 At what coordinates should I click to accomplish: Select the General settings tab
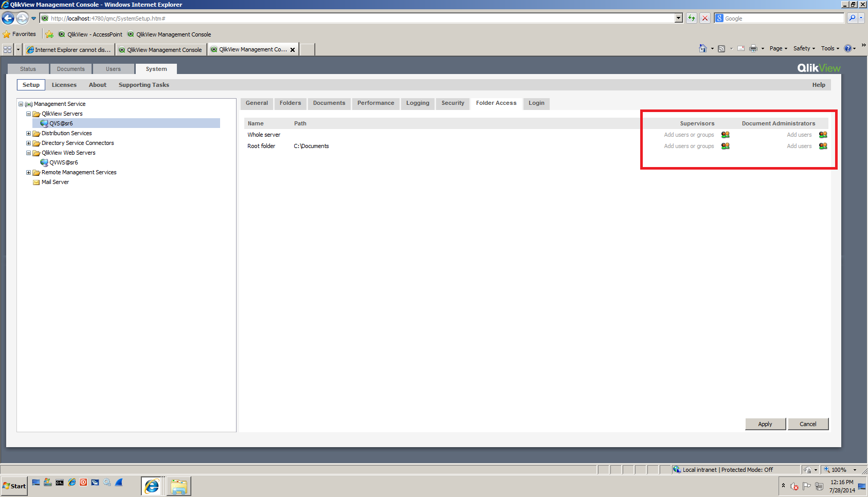[257, 103]
